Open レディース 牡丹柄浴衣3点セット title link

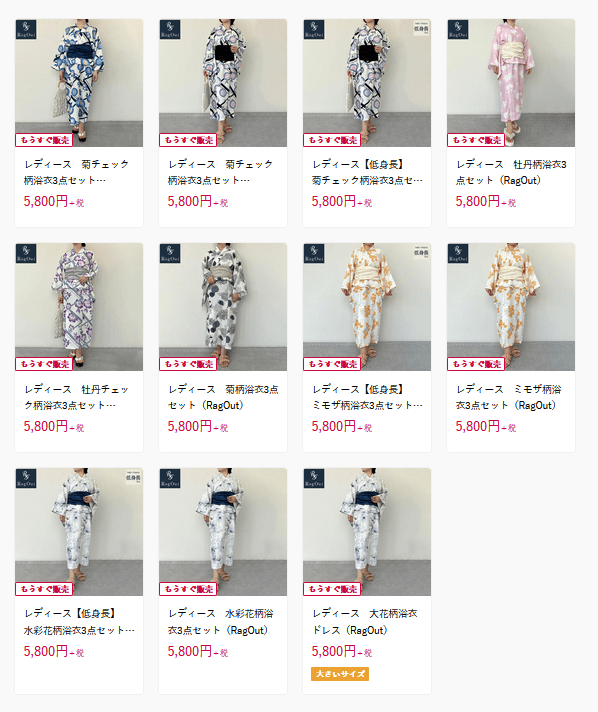tap(511, 172)
